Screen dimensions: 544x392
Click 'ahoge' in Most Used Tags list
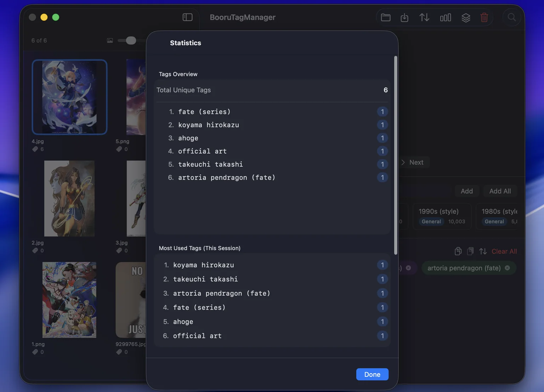183,322
